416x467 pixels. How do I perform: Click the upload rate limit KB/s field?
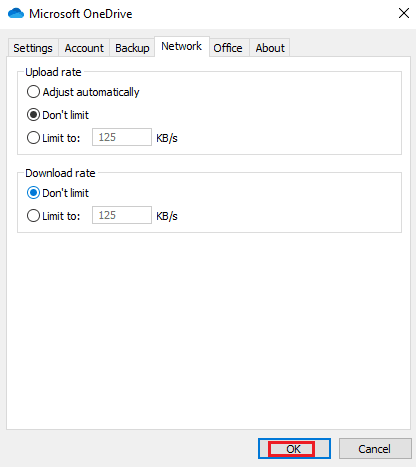(x=122, y=137)
